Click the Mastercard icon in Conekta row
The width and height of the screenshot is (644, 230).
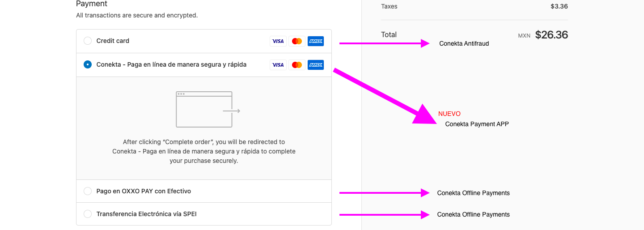click(x=297, y=65)
